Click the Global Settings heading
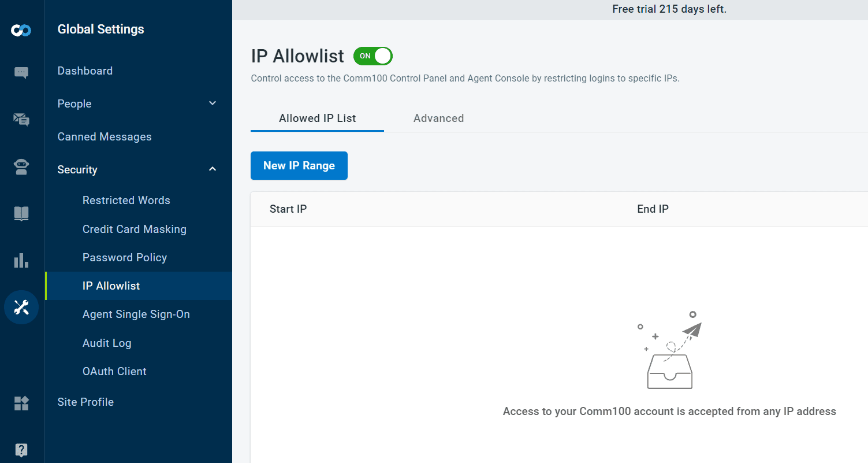This screenshot has width=868, height=463. pos(101,29)
